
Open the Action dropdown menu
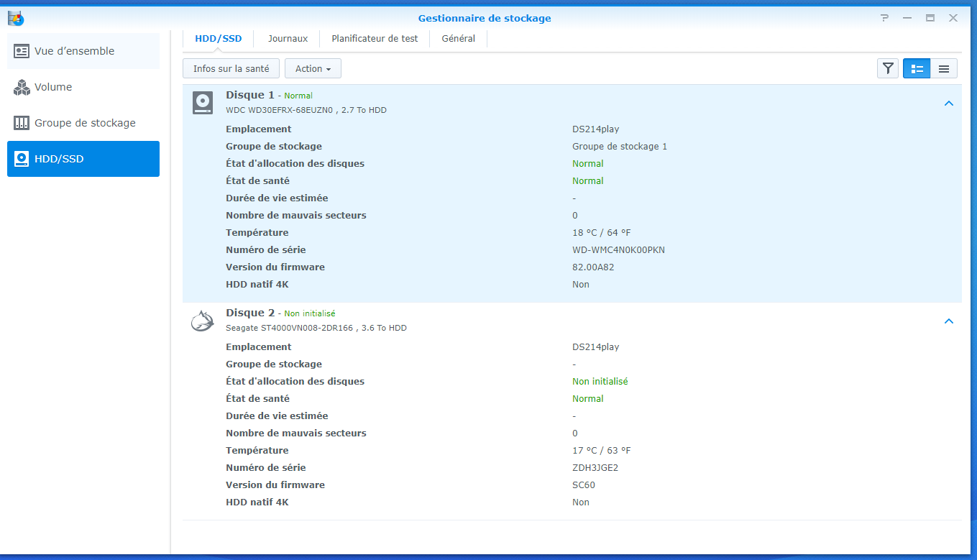(313, 68)
